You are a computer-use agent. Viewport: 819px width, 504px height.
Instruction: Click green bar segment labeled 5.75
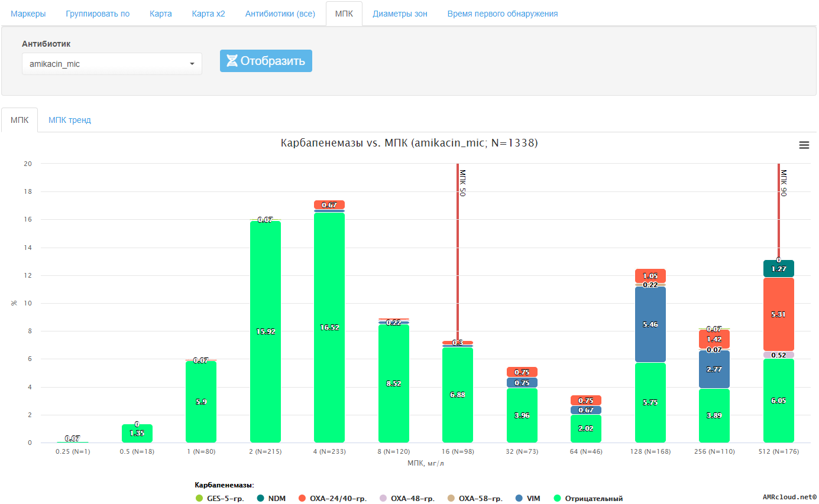point(650,402)
